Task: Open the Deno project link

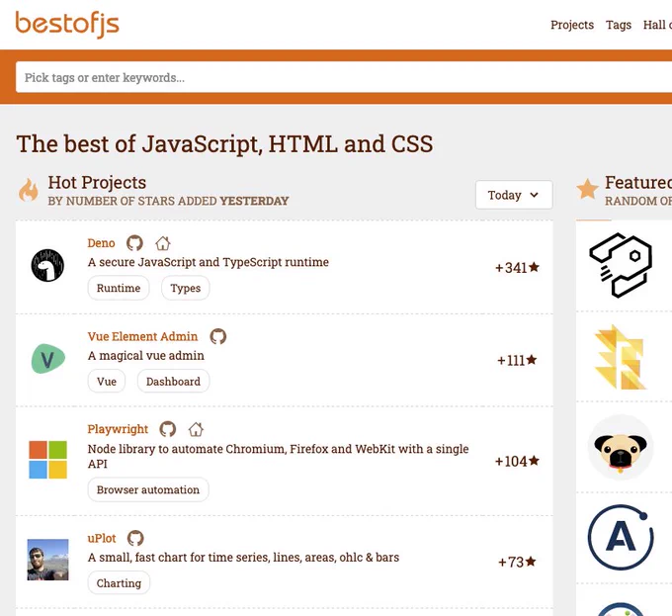Action: coord(101,243)
